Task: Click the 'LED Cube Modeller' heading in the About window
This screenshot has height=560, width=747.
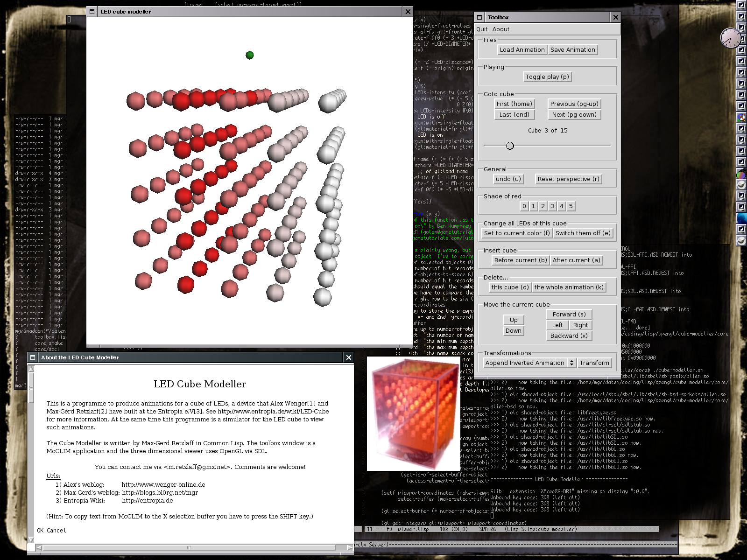Action: coord(200,384)
